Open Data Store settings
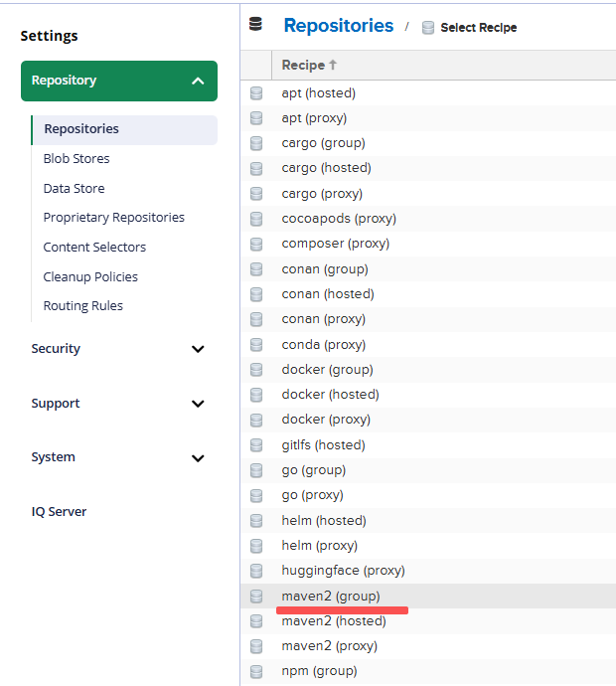 [x=74, y=188]
